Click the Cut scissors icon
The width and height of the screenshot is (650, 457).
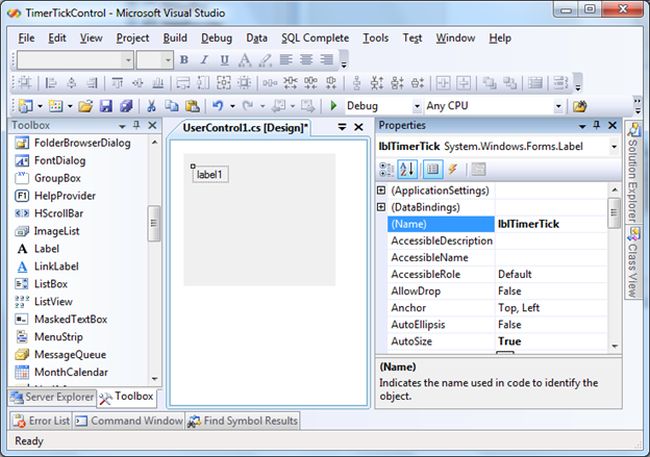(x=151, y=106)
